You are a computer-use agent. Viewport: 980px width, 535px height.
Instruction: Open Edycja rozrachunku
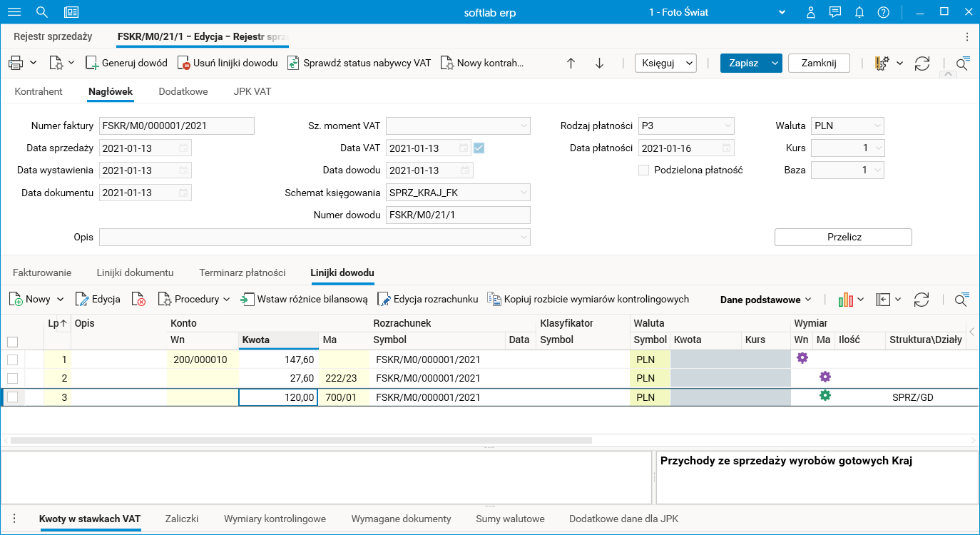(x=384, y=300)
